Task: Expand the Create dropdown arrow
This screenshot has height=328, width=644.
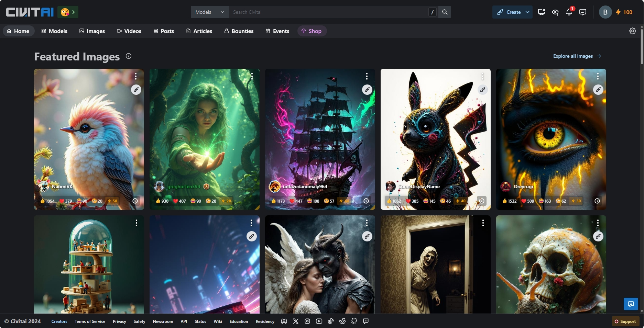Action: tap(527, 12)
